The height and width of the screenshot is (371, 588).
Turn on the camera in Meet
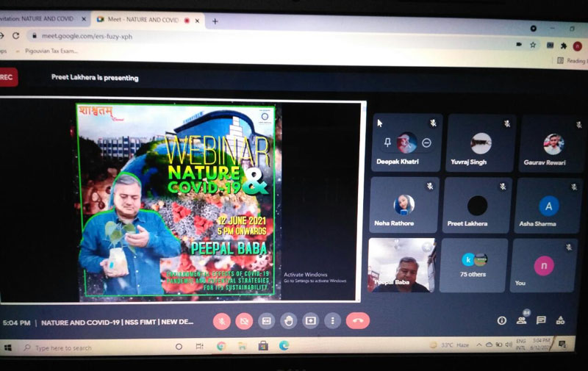pyautogui.click(x=244, y=321)
